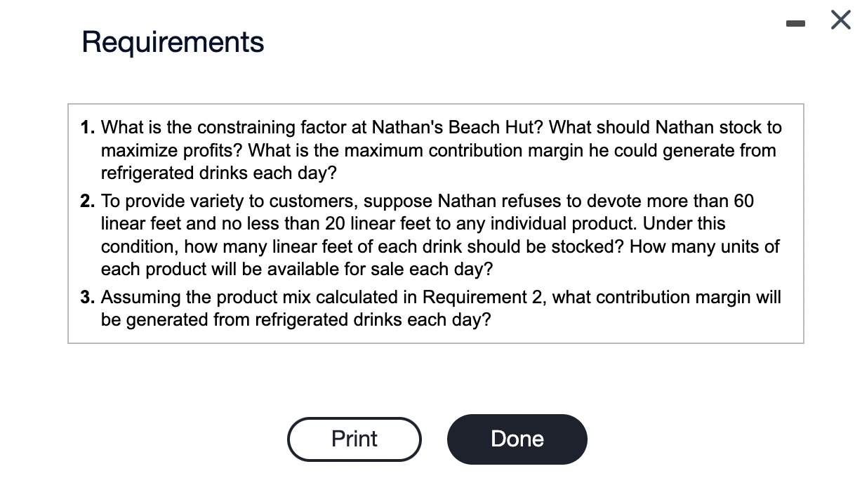Click the text Requirement 2 in item 3
The width and height of the screenshot is (855, 504).
(x=477, y=297)
